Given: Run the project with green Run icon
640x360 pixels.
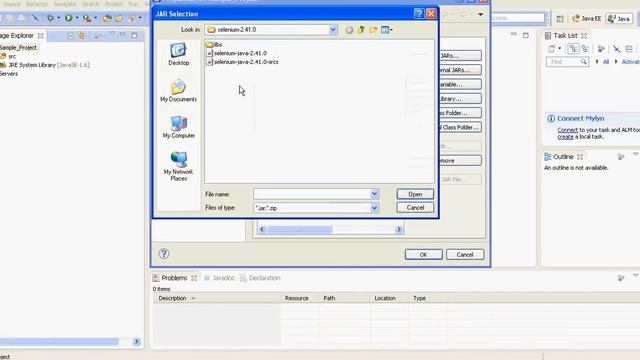Looking at the screenshot, I should pyautogui.click(x=69, y=18).
